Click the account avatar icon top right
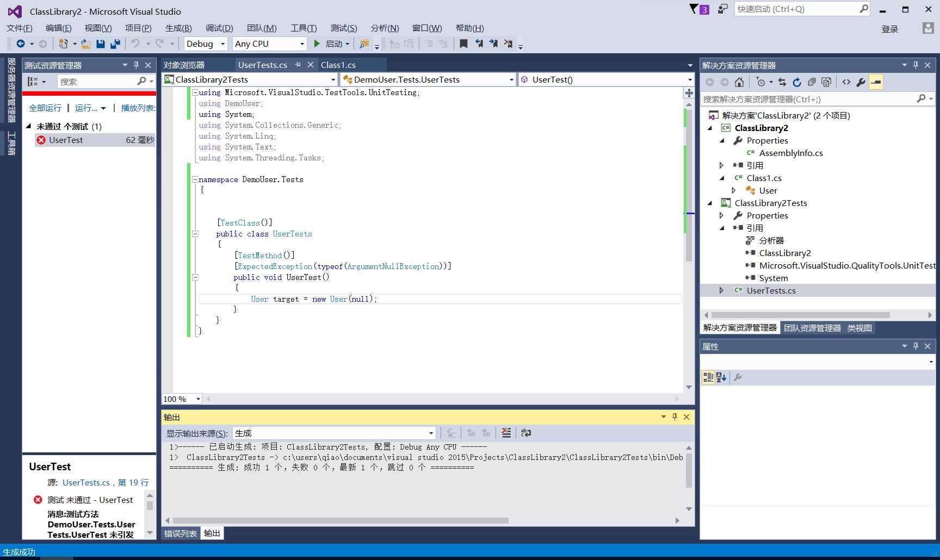 pos(928,28)
